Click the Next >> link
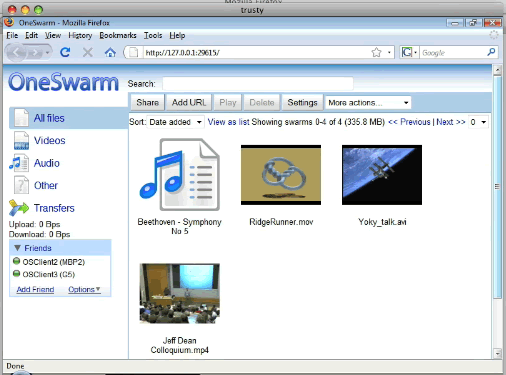This screenshot has width=506, height=375. [x=451, y=122]
